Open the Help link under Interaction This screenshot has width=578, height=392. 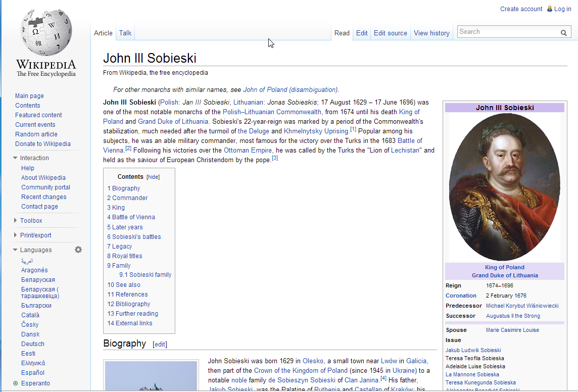point(28,168)
